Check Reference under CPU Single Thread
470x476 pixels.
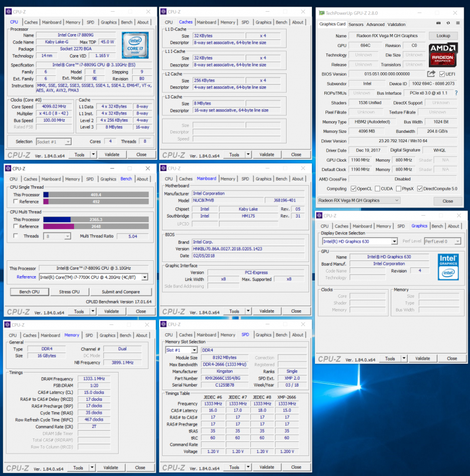tap(15, 202)
